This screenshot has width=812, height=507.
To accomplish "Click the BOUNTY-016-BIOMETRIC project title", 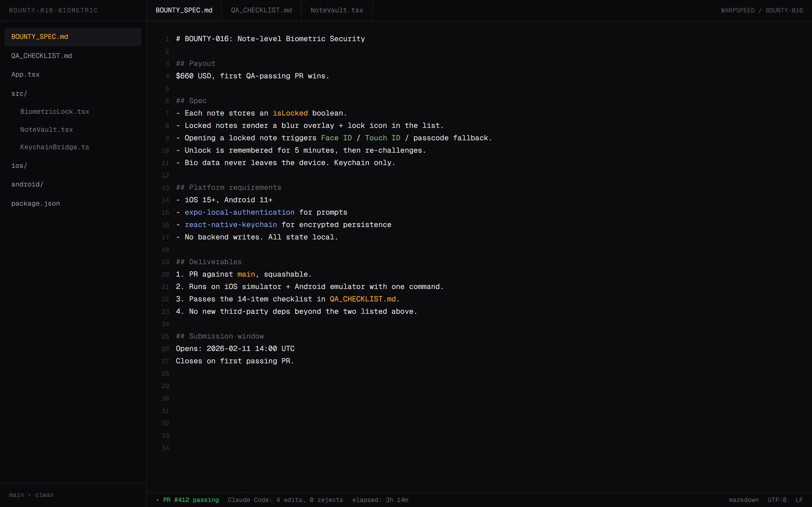I will [53, 10].
